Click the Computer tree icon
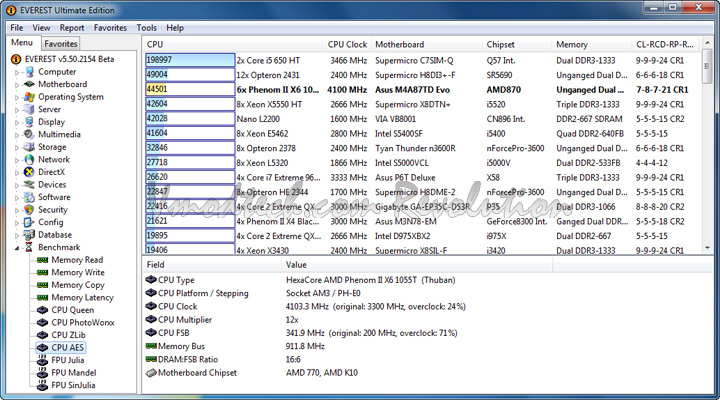The width and height of the screenshot is (720, 400). [29, 72]
